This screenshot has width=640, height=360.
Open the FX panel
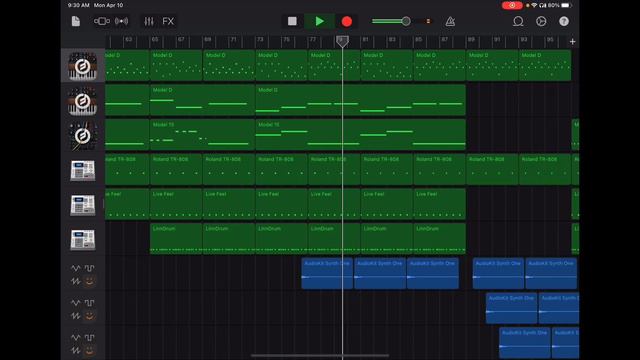[x=168, y=21]
